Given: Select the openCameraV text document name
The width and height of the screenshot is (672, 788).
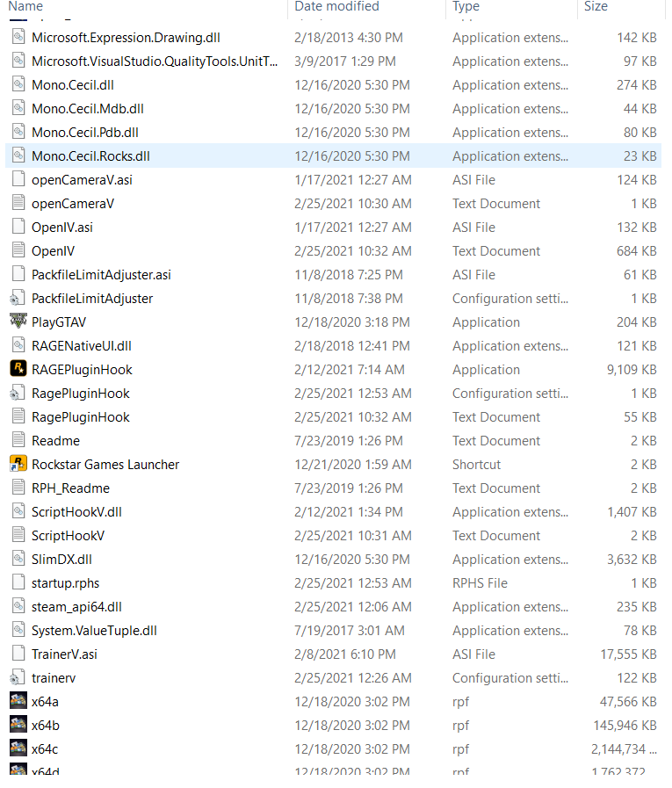Looking at the screenshot, I should (x=73, y=204).
